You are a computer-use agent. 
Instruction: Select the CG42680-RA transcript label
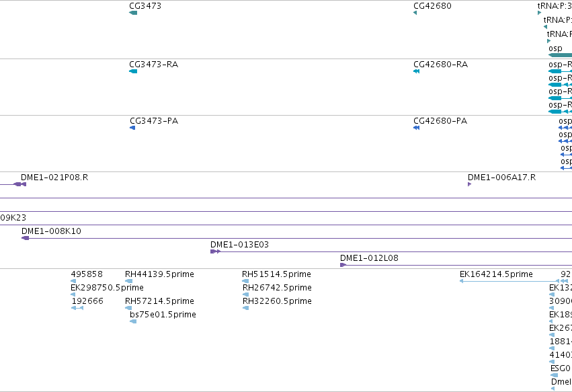click(440, 65)
